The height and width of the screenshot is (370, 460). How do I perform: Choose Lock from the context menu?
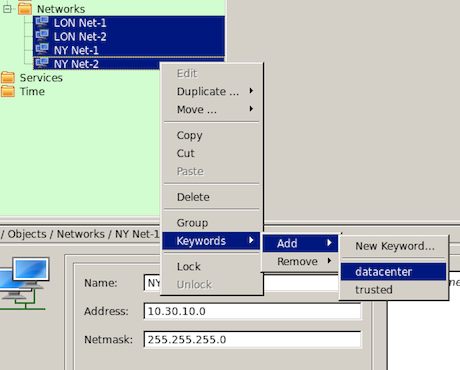(x=211, y=266)
